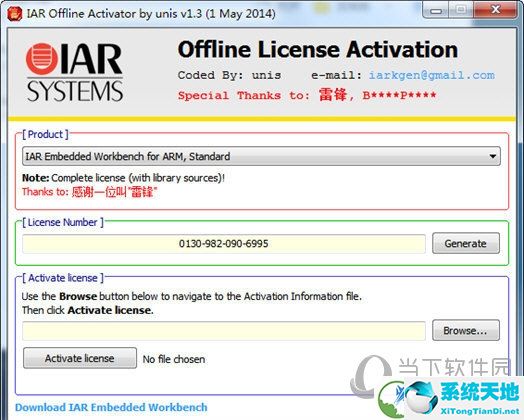
Task: Click the Browse... button
Action: [466, 330]
